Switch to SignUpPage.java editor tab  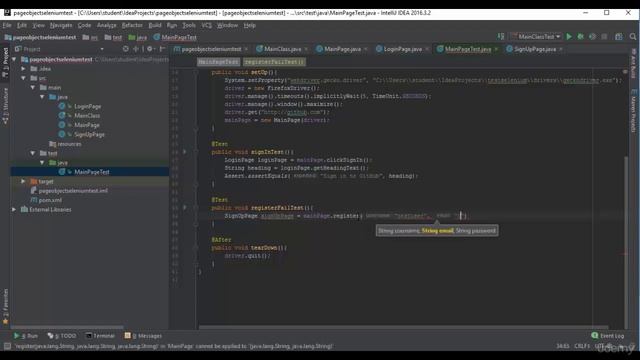click(534, 49)
